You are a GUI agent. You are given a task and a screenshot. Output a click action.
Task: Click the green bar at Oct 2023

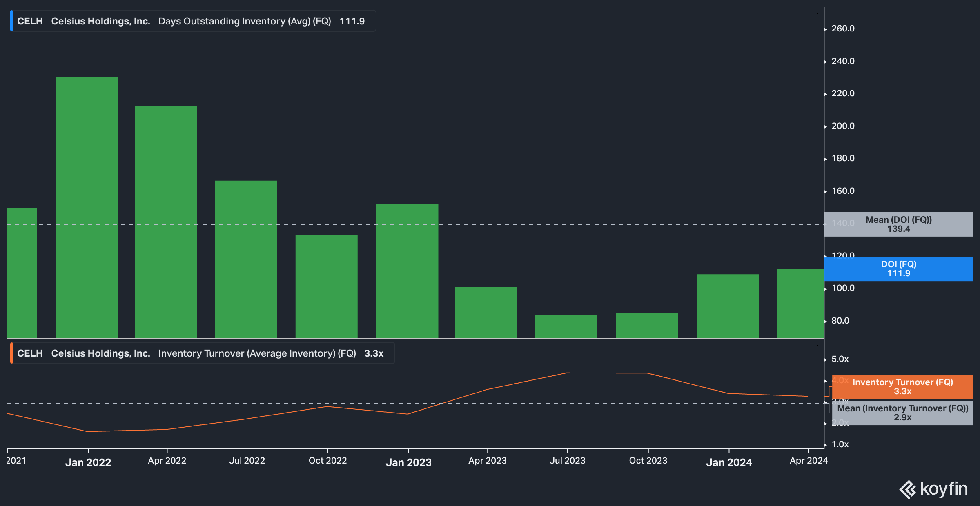pos(647,326)
